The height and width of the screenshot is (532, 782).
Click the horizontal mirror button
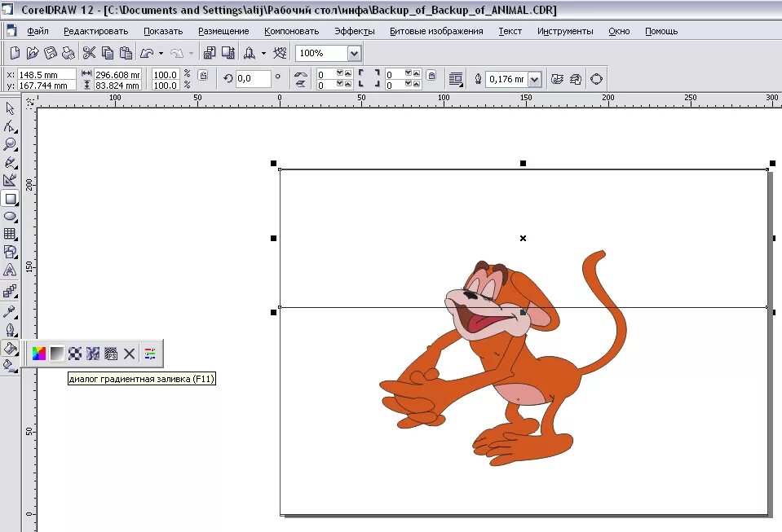(300, 73)
